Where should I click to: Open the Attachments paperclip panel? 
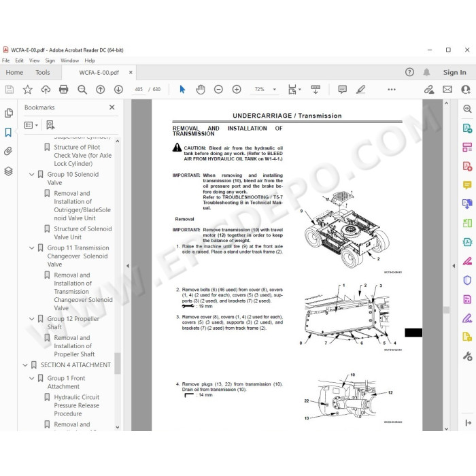[8, 151]
